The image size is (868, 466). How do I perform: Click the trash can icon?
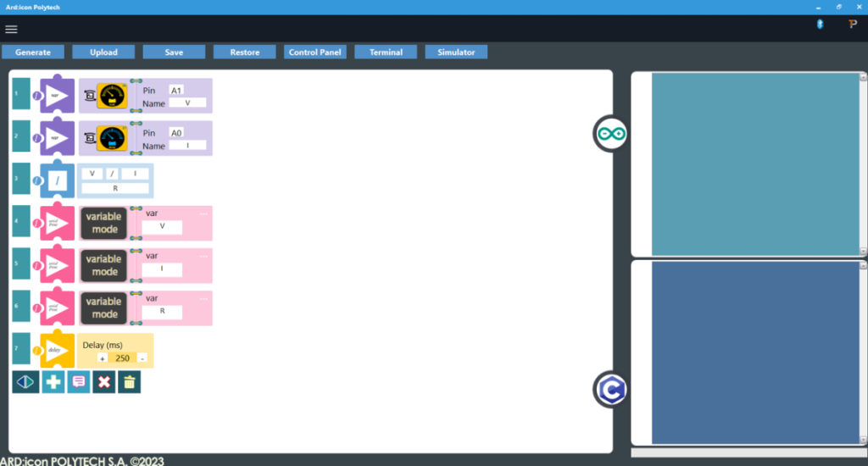(129, 382)
